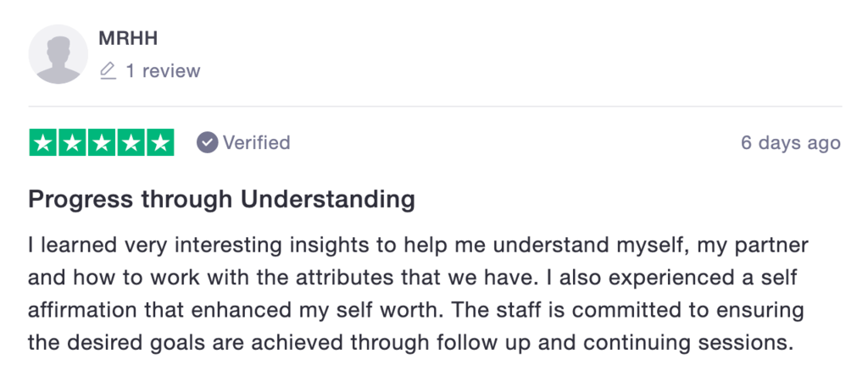Screen dimensions: 868x370
Task: Click the fourth green rating star
Action: tap(130, 142)
